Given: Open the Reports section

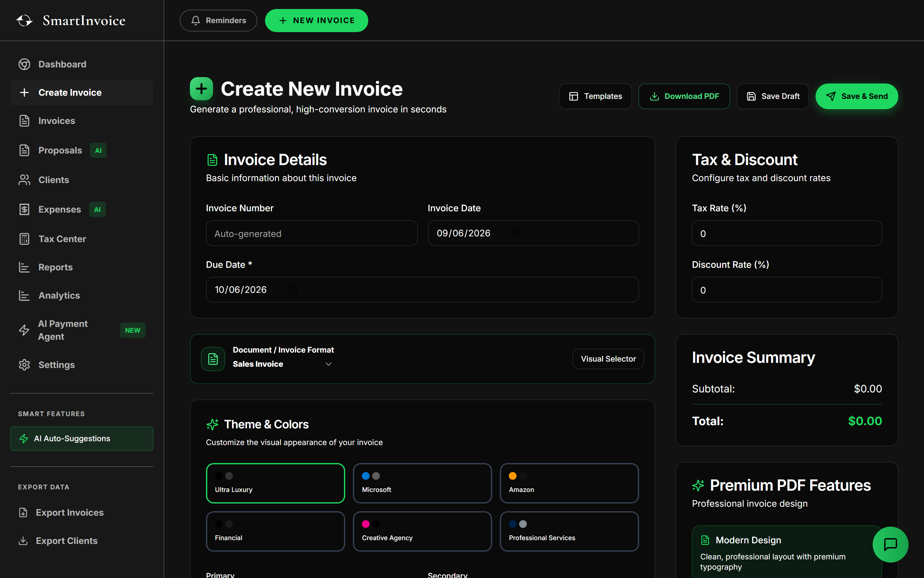Looking at the screenshot, I should (x=82, y=267).
